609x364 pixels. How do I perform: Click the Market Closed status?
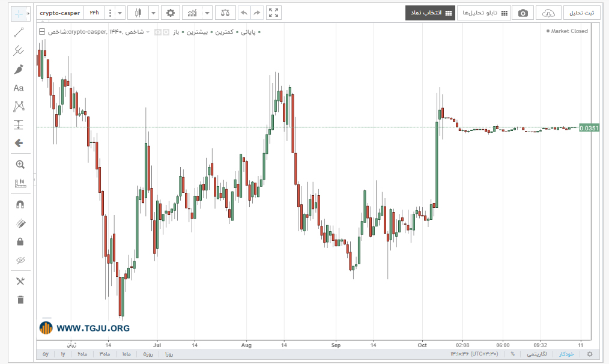pyautogui.click(x=567, y=31)
